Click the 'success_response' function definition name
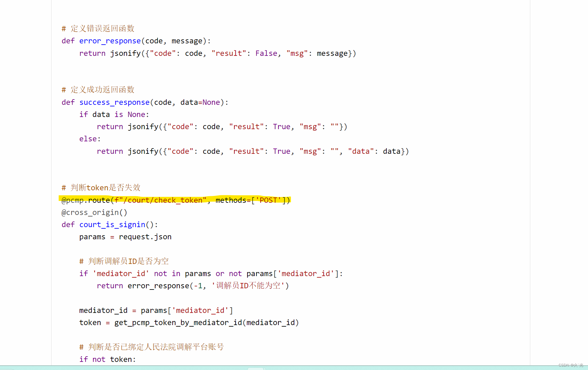This screenshot has width=588, height=370. point(114,102)
